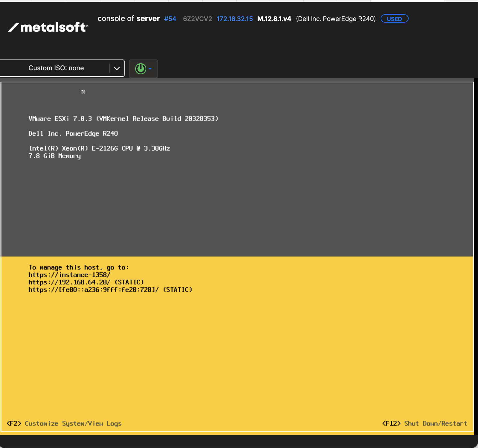Click the Dell Inc. PowerEdge R240 console line
Viewport: 478px width, 448px height.
pyautogui.click(x=73, y=134)
